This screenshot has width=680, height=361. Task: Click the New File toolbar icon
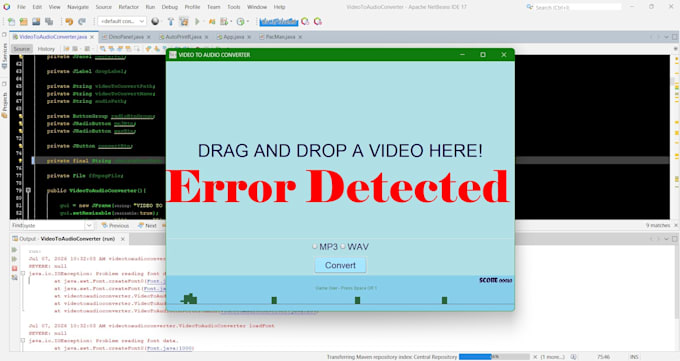(11, 21)
